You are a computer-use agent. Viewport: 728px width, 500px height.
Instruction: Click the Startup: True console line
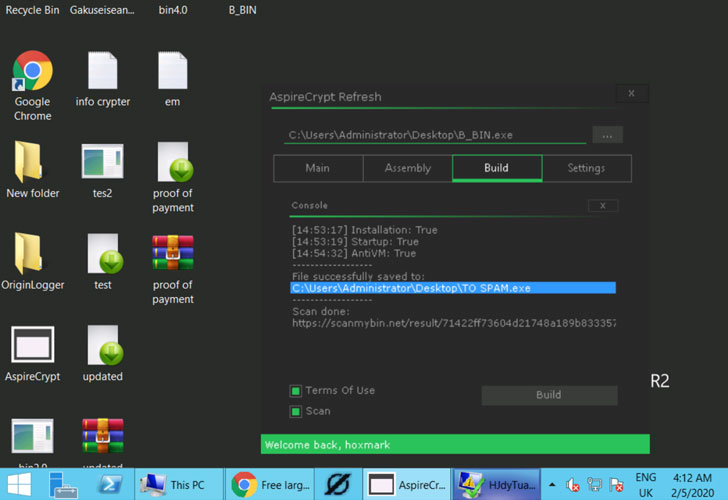point(355,242)
